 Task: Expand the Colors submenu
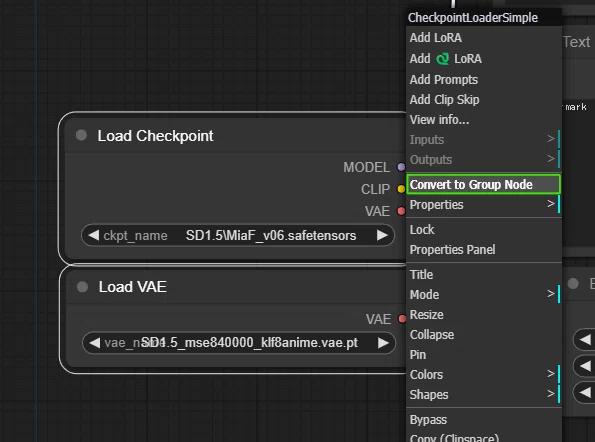(484, 374)
